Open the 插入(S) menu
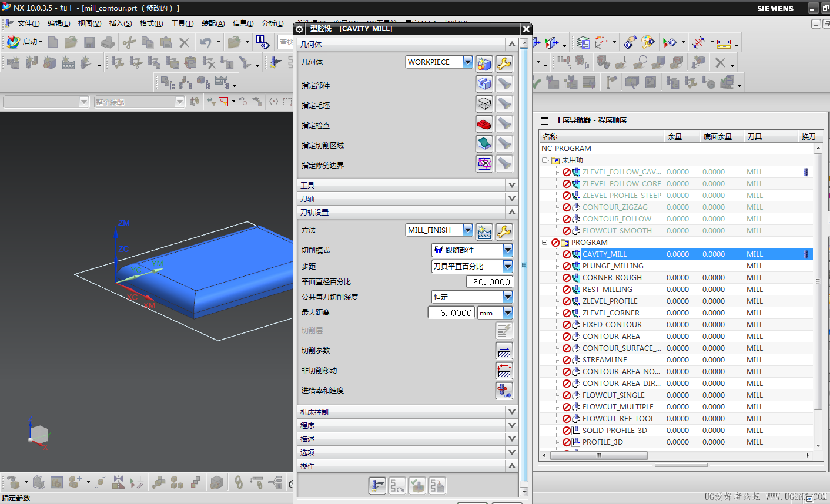 pos(121,23)
